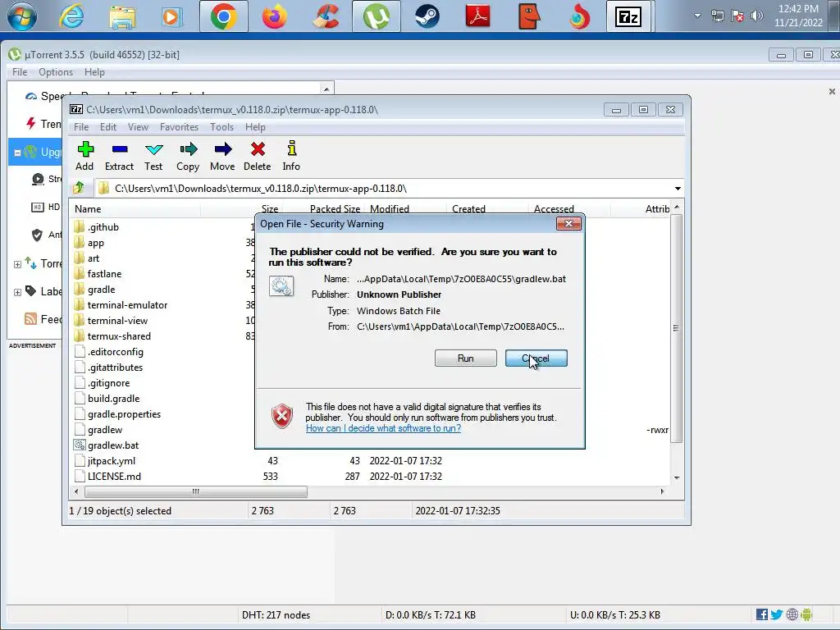Image resolution: width=840 pixels, height=630 pixels.
Task: Select the fastlane folder
Action: (x=104, y=274)
